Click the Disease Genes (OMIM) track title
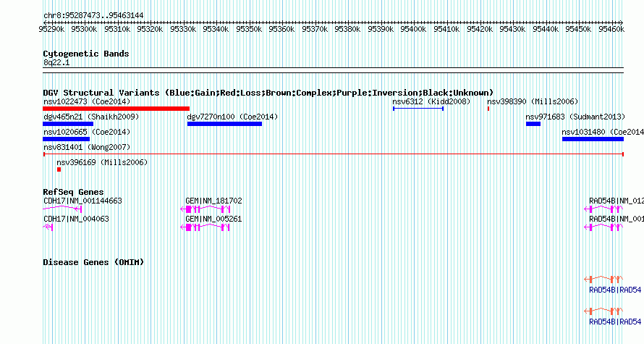 [93, 262]
